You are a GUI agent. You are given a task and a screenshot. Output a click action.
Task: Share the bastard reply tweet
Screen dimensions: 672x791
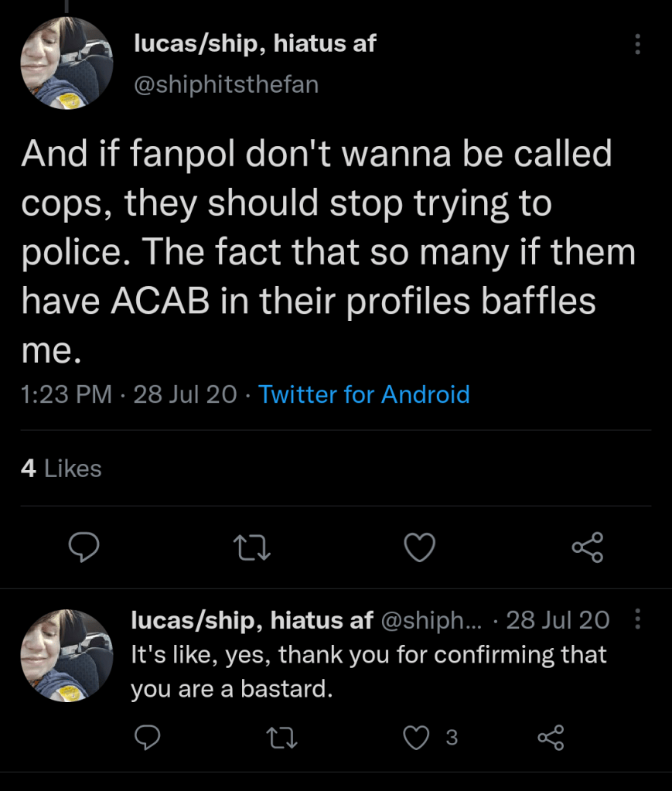click(x=551, y=738)
